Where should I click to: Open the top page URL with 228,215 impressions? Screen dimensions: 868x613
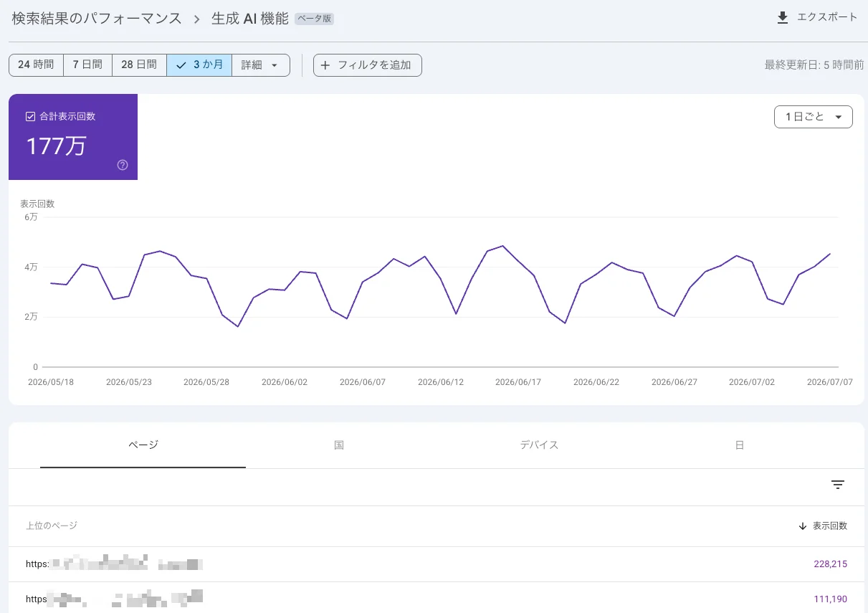click(x=115, y=564)
